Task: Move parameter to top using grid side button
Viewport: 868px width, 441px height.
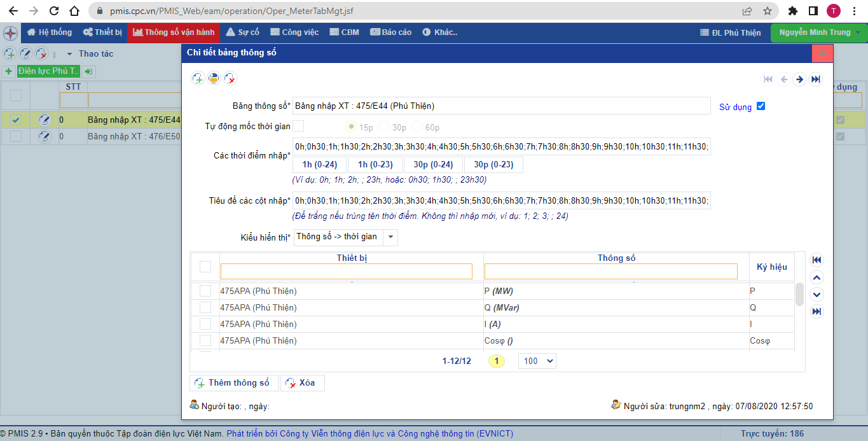Action: pos(817,260)
